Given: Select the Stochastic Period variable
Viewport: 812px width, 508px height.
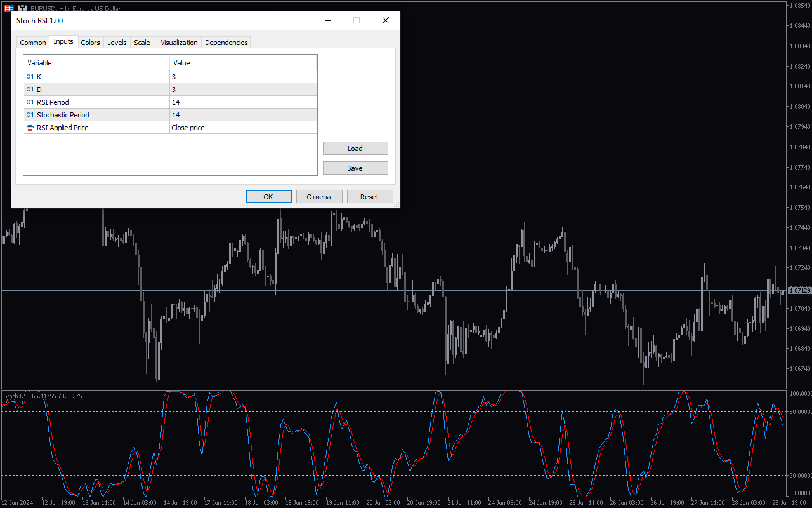Looking at the screenshot, I should (170, 115).
